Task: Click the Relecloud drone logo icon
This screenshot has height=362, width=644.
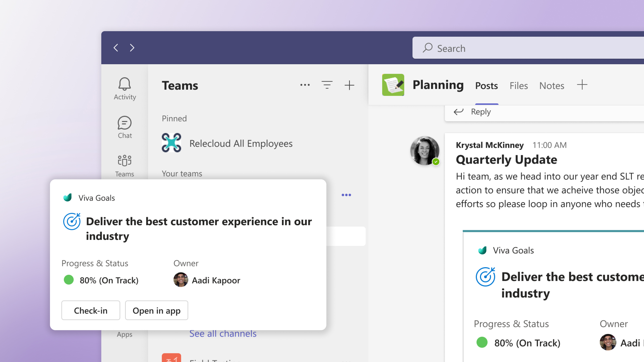Action: coord(171,143)
